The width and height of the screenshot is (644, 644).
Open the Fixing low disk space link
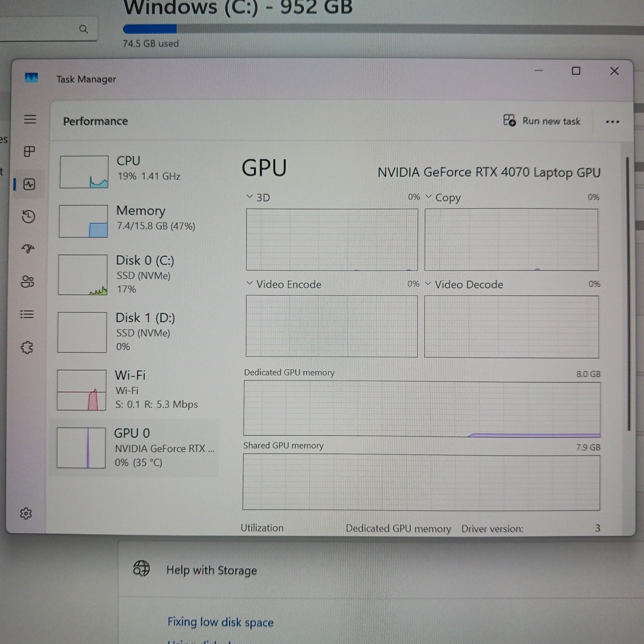[220, 622]
